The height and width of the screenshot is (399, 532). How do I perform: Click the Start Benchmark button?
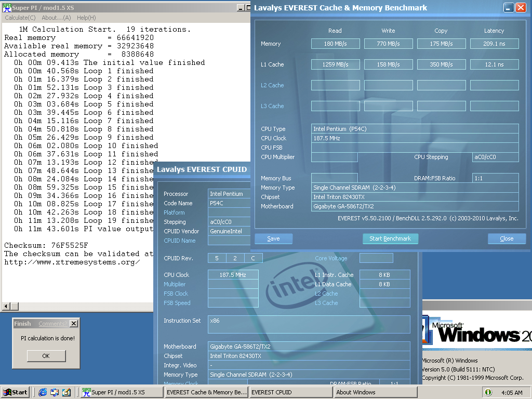[390, 238]
